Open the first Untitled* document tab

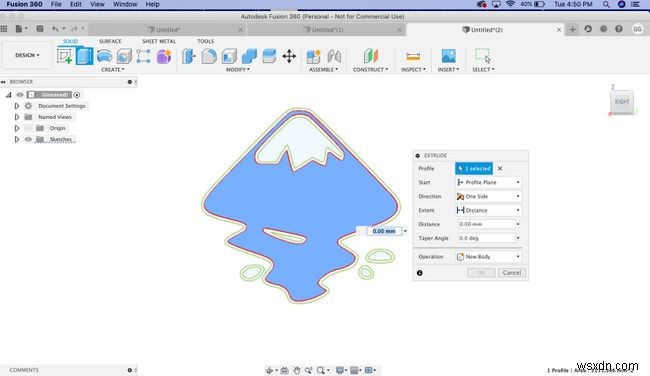pyautogui.click(x=167, y=29)
